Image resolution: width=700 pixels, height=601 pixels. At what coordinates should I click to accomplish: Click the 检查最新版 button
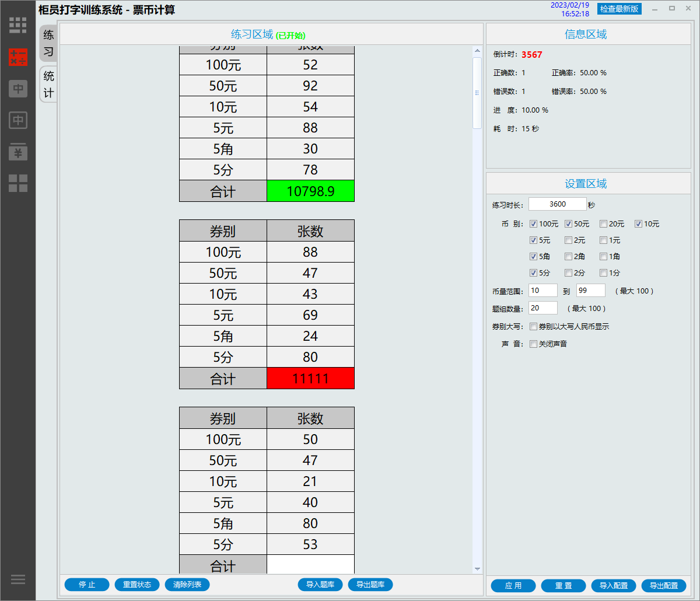(619, 9)
